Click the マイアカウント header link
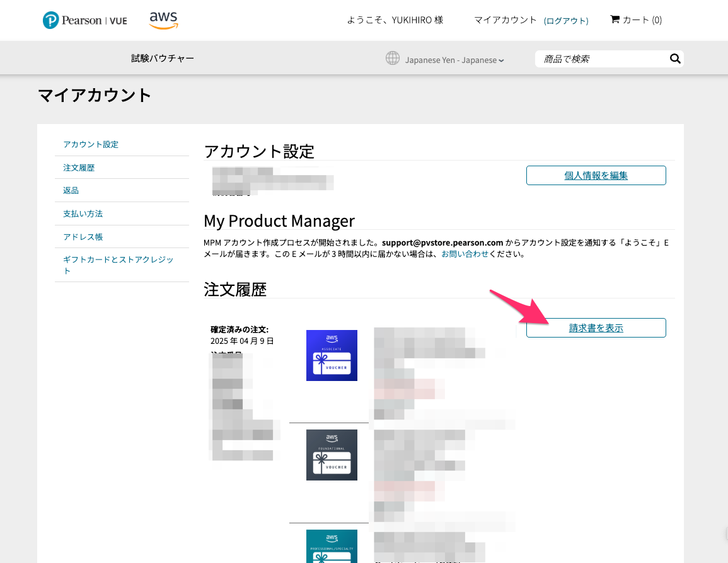This screenshot has width=728, height=563. pos(505,20)
